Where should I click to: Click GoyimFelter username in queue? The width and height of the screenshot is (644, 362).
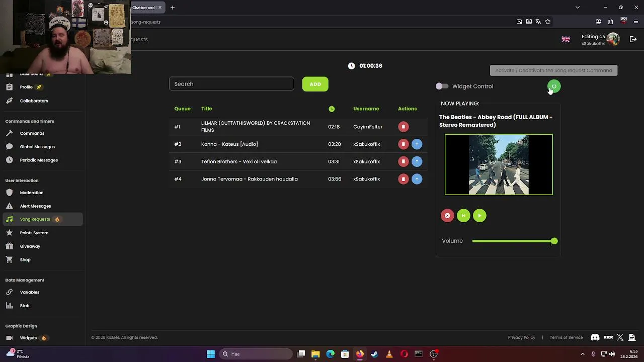(x=368, y=127)
